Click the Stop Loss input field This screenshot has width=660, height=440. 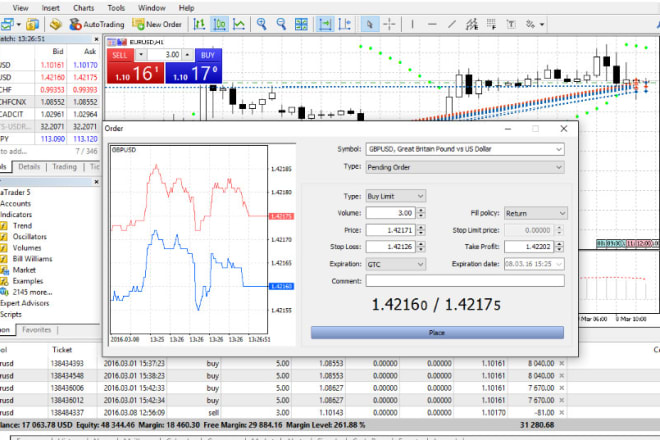click(x=391, y=247)
